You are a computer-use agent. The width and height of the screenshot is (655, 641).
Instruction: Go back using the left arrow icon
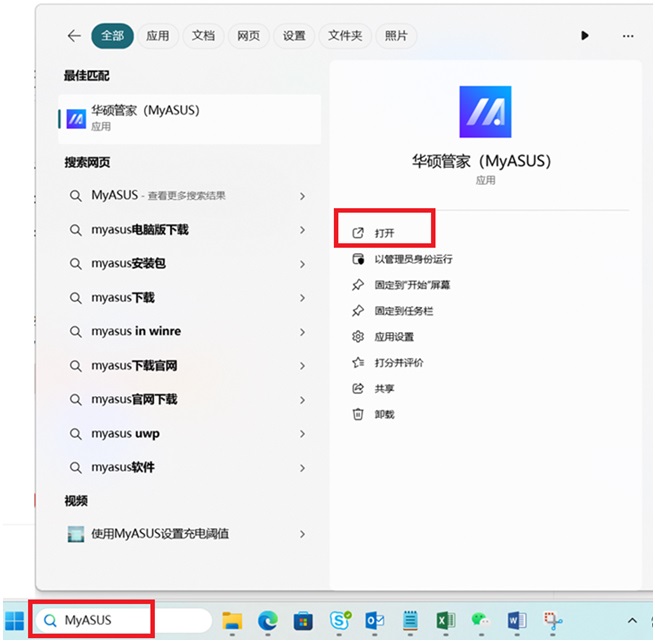click(73, 36)
